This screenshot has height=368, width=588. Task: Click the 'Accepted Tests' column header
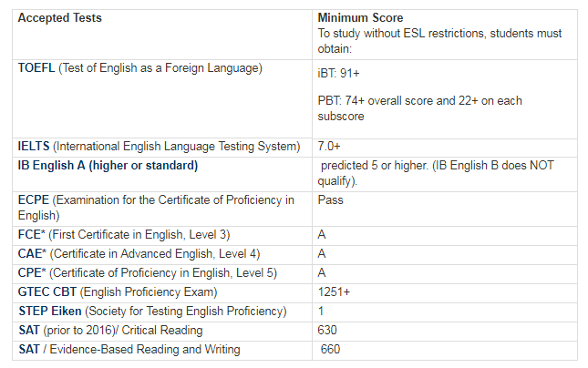pyautogui.click(x=60, y=18)
